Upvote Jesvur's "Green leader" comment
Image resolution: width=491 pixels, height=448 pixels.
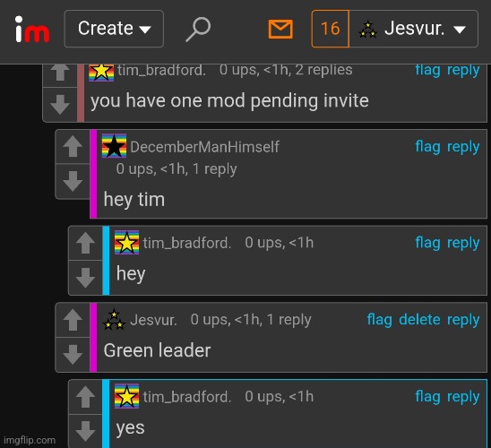click(73, 320)
